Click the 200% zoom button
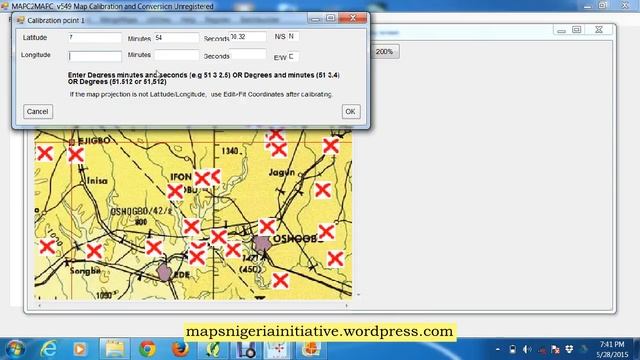The height and width of the screenshot is (360, 640). coord(384,52)
